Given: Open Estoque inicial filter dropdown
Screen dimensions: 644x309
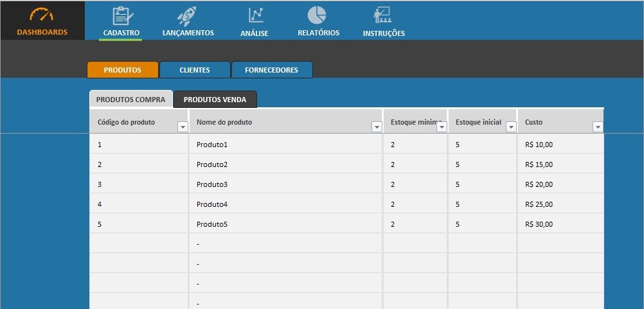Looking at the screenshot, I should click(x=511, y=127).
